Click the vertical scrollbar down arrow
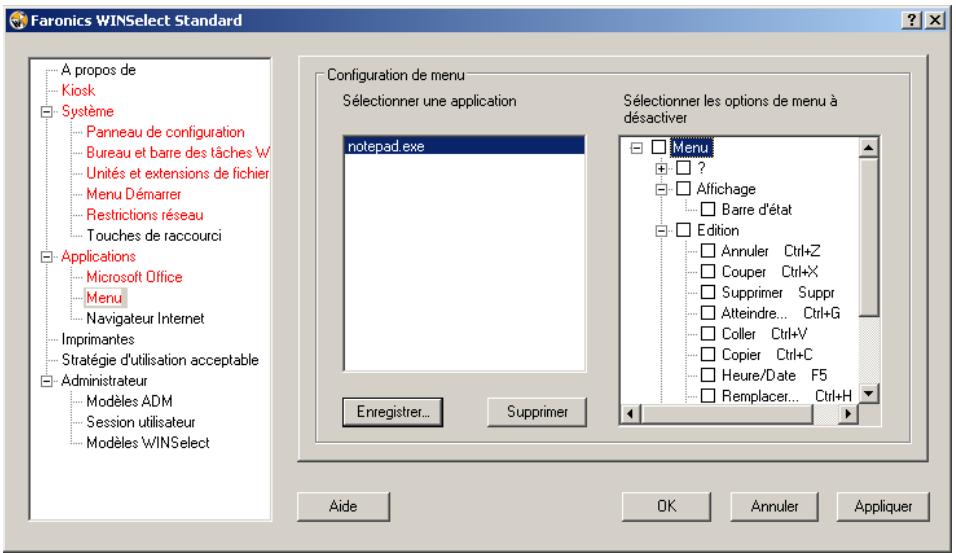956x553 pixels. (868, 394)
